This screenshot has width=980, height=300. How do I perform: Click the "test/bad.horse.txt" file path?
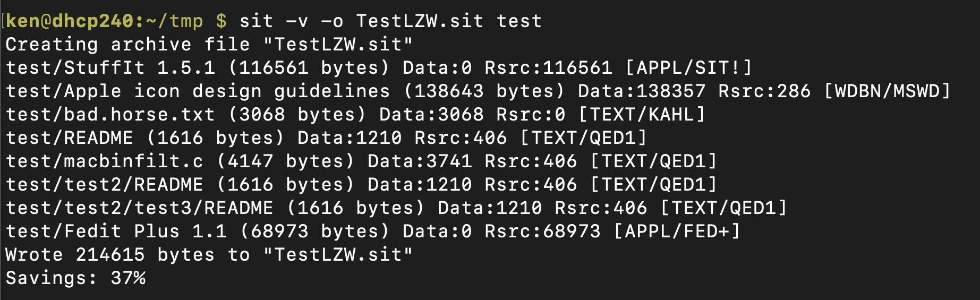(x=110, y=114)
